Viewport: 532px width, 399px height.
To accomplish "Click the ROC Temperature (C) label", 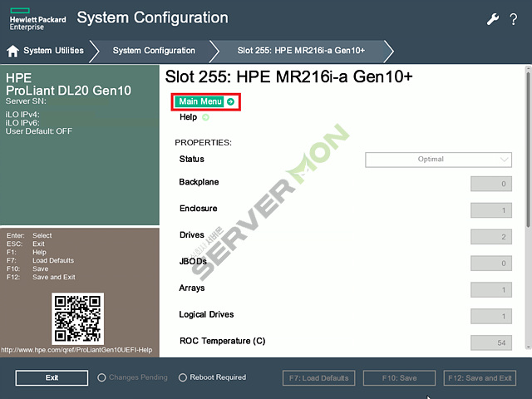I will pyautogui.click(x=223, y=341).
